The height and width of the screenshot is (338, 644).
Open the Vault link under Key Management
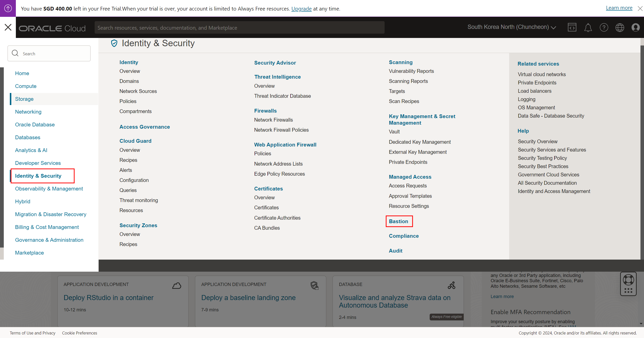(394, 132)
